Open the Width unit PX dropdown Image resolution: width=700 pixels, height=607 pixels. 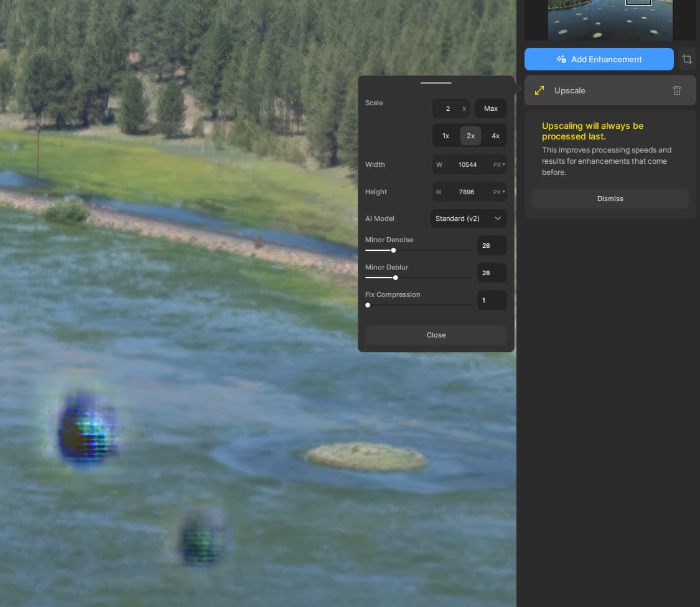(x=498, y=164)
